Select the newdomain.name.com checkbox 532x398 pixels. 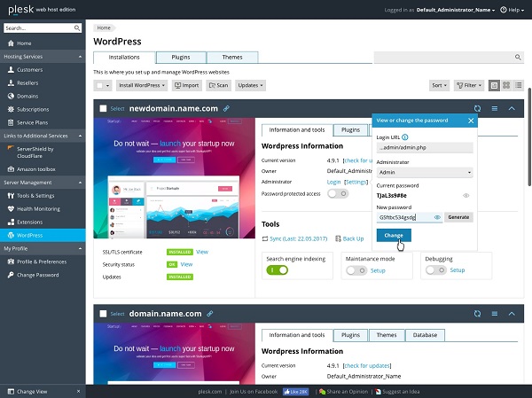(x=104, y=108)
